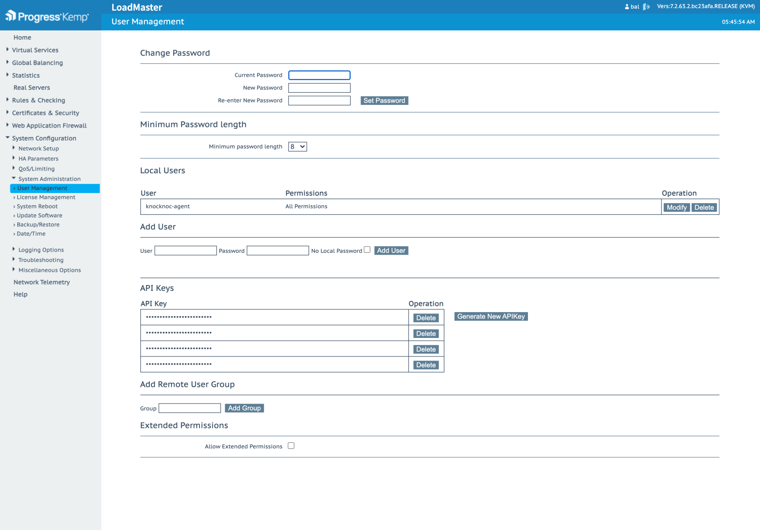Expand Network Setup submenu
Screen dimensions: 760x532
tap(38, 148)
